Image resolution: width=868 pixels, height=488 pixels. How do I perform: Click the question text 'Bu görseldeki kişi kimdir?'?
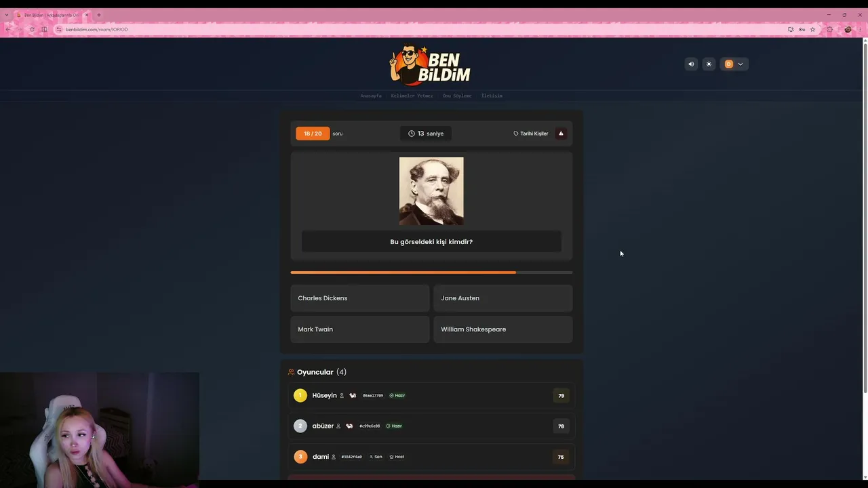click(x=431, y=242)
